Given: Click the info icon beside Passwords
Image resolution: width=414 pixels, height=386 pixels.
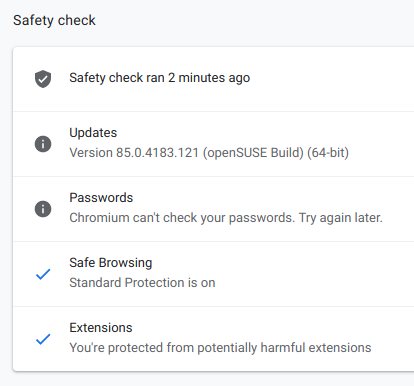Looking at the screenshot, I should point(43,209).
